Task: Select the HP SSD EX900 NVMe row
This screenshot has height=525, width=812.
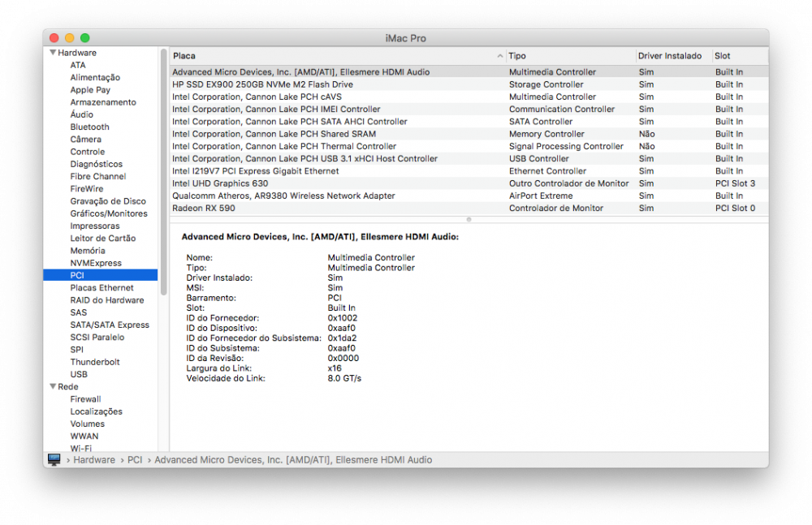Action: [469, 84]
